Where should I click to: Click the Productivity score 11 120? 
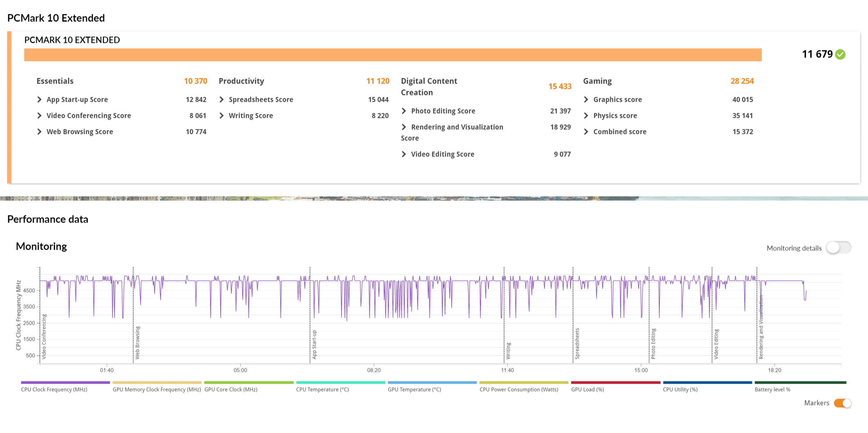click(378, 81)
